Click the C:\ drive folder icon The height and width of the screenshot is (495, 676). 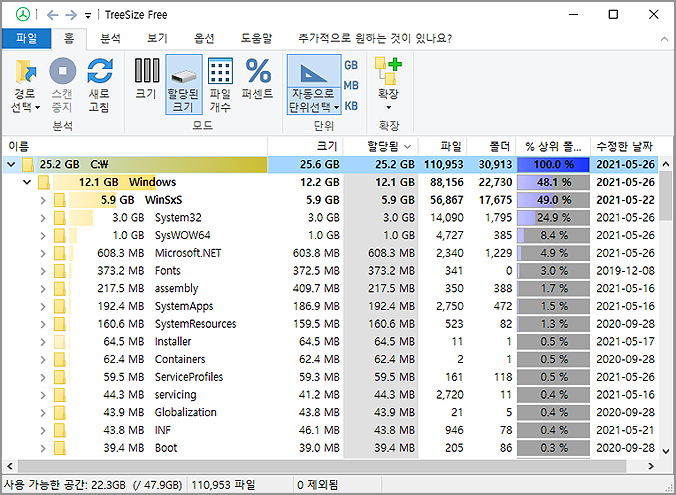28,164
